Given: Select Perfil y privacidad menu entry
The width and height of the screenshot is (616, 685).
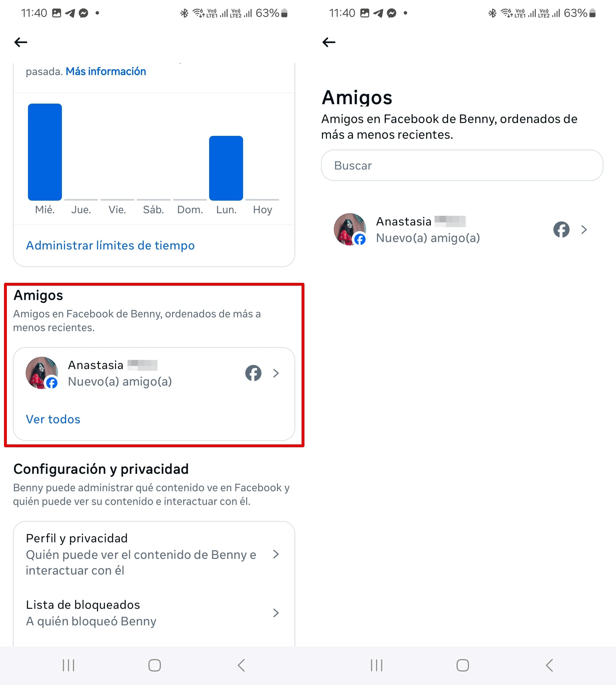Looking at the screenshot, I should [154, 554].
